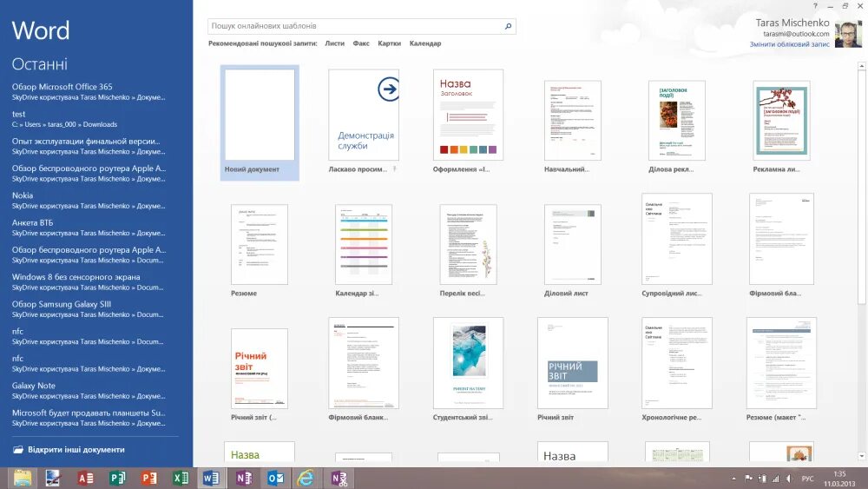The image size is (868, 489).
Task: Select the Word taskbar icon
Action: pos(212,478)
